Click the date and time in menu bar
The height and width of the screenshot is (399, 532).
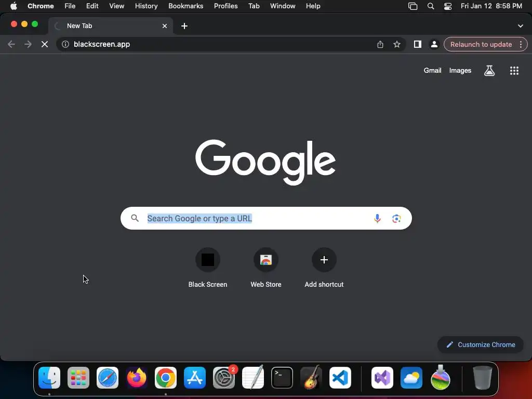(x=491, y=6)
